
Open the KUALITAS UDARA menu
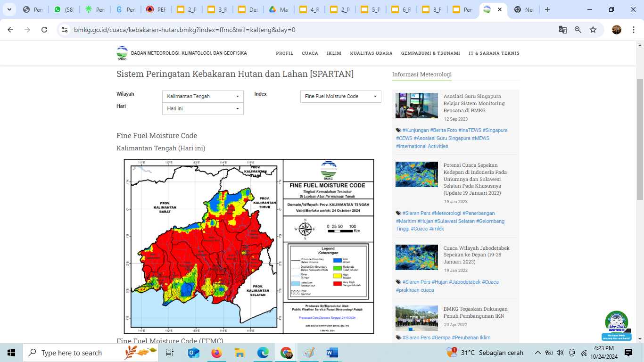pos(371,53)
